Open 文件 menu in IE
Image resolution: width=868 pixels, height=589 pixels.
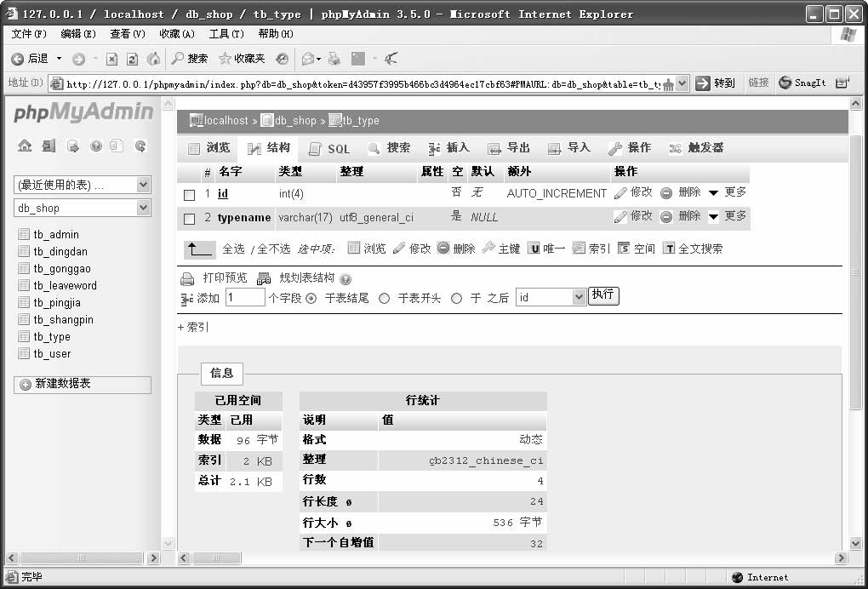tap(29, 34)
